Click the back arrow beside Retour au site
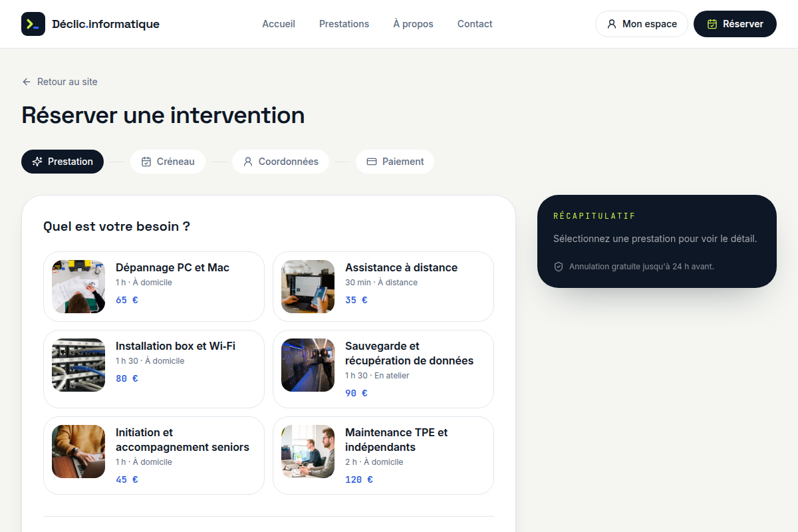798x532 pixels. coord(27,82)
